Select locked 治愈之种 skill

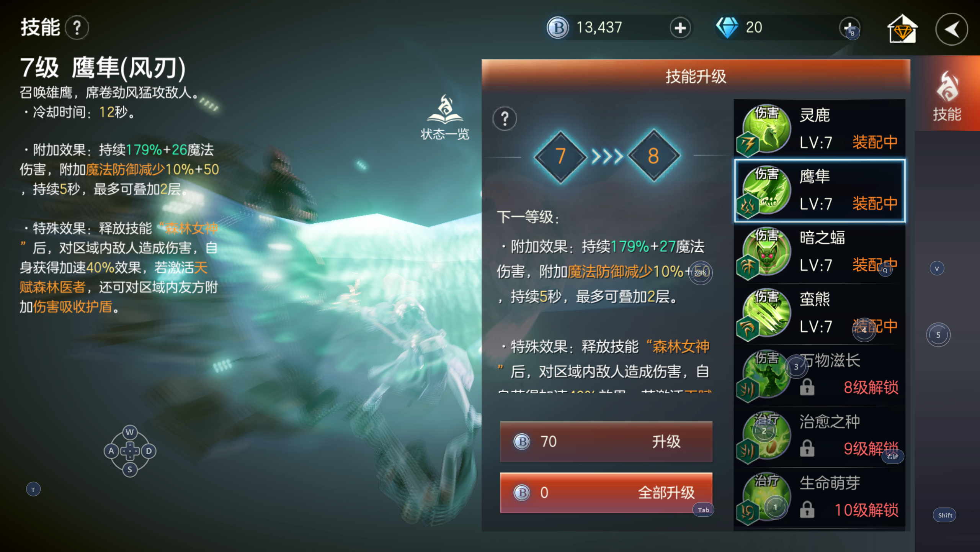(x=820, y=436)
